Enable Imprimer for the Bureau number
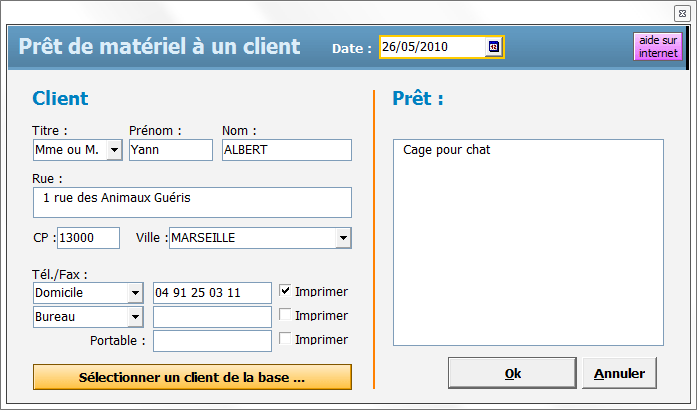The width and height of the screenshot is (697, 410). [x=285, y=316]
